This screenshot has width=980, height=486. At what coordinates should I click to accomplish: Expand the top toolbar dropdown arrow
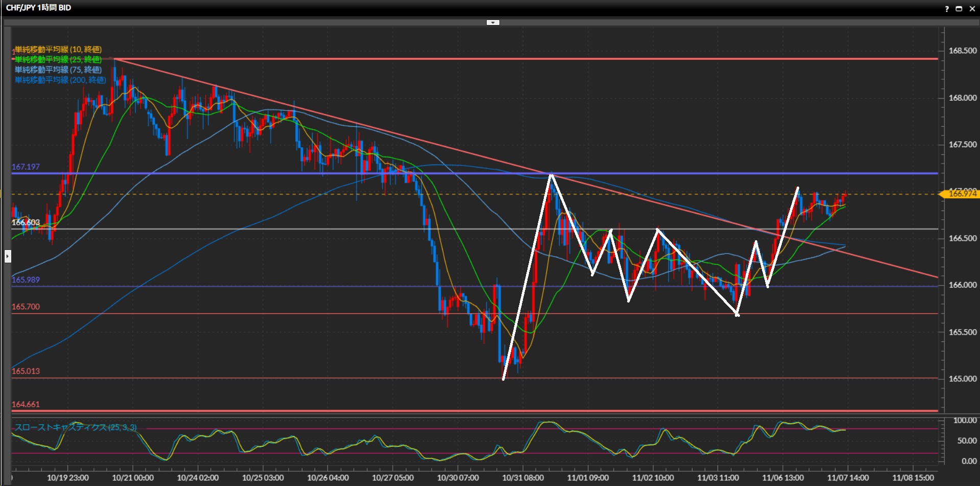pos(493,22)
